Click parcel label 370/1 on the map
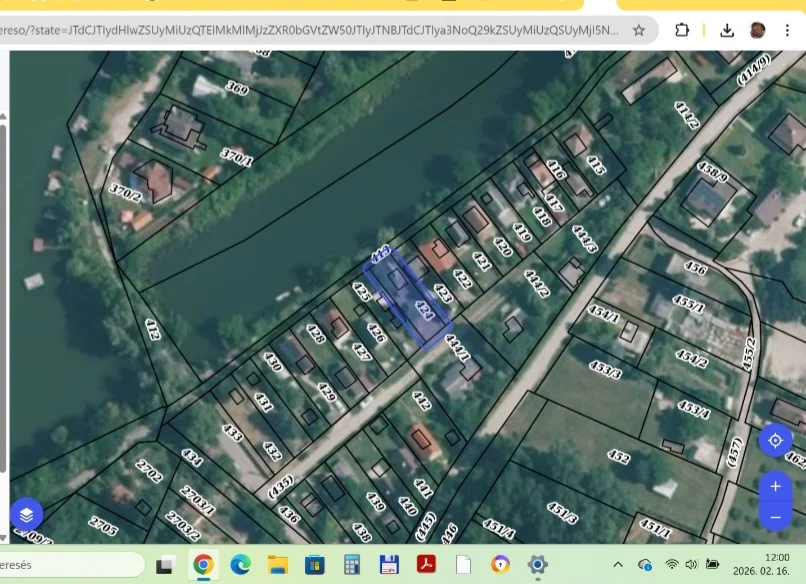The width and height of the screenshot is (806, 584). (x=236, y=157)
